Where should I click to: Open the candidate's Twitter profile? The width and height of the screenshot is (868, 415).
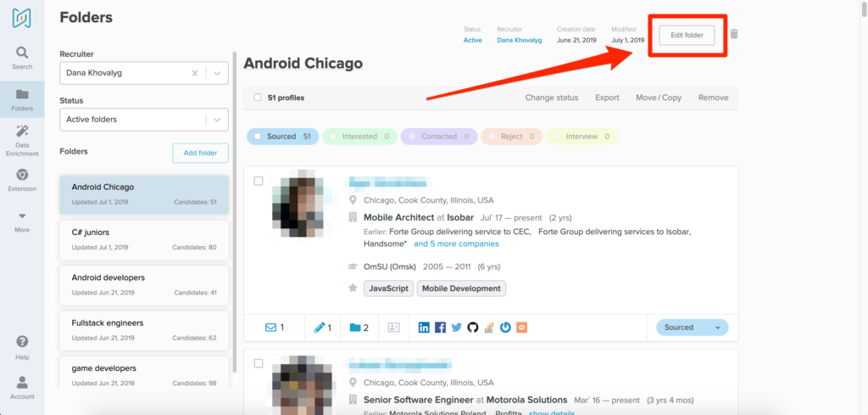456,328
